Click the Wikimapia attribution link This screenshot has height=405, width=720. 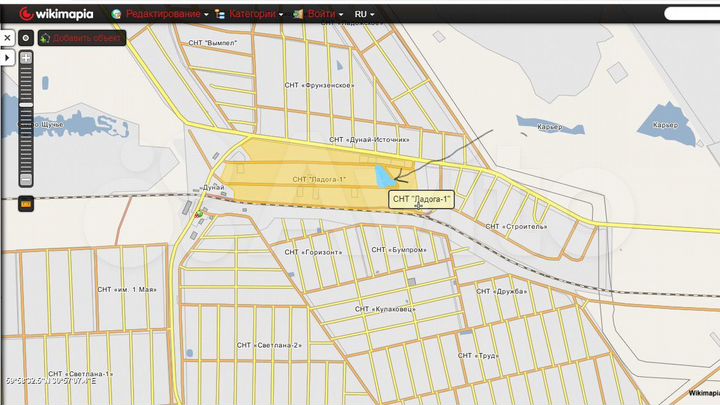[703, 393]
